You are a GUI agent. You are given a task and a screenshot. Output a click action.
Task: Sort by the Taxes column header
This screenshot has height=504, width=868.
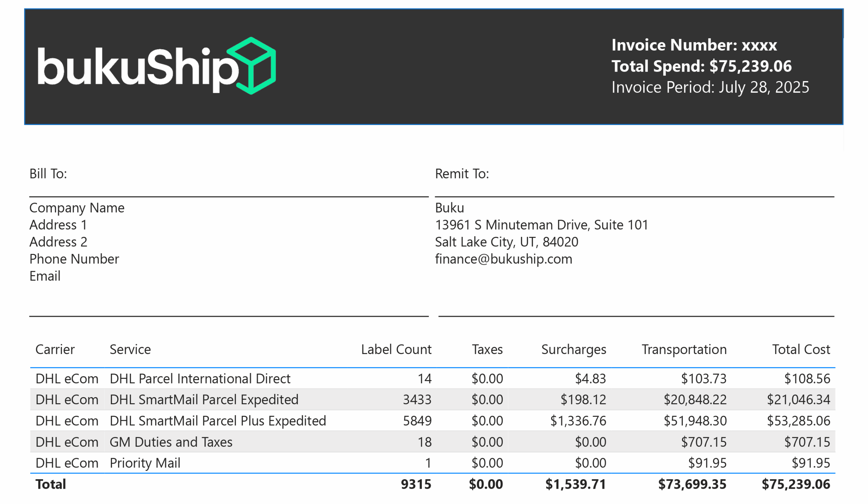click(x=487, y=350)
